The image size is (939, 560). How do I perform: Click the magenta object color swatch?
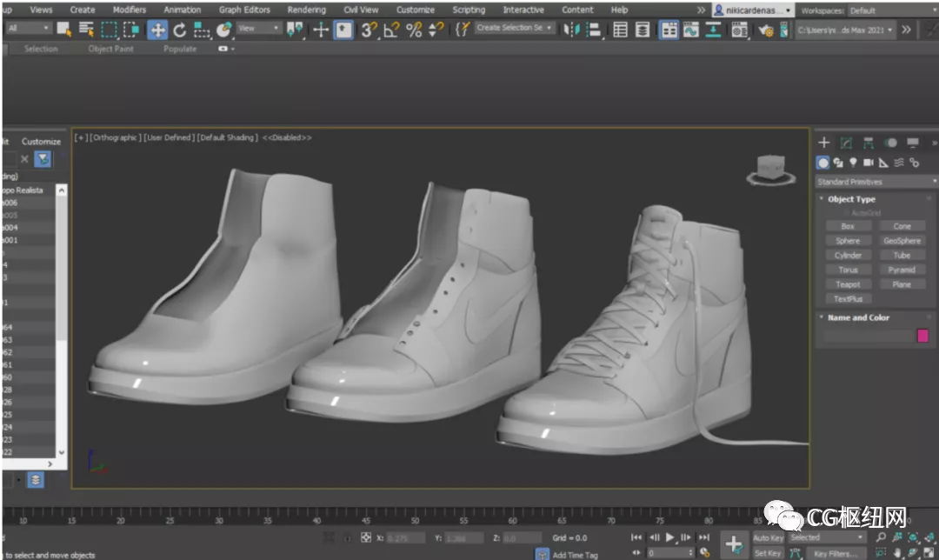coord(922,336)
